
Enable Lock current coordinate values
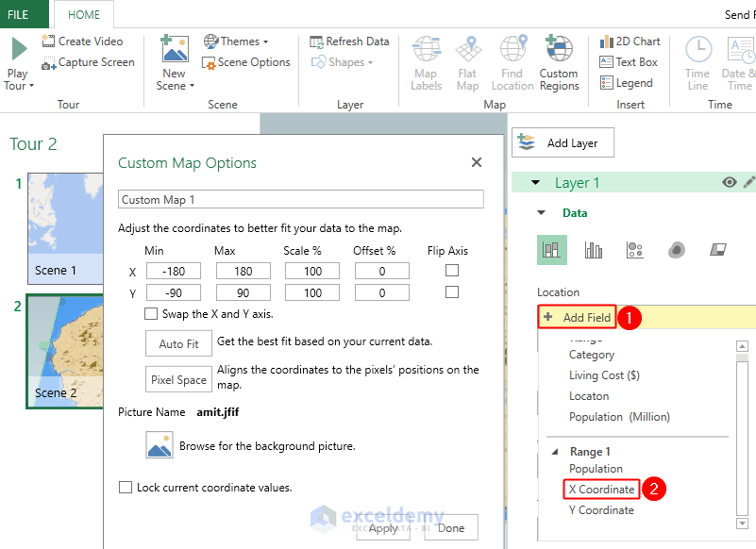(126, 488)
